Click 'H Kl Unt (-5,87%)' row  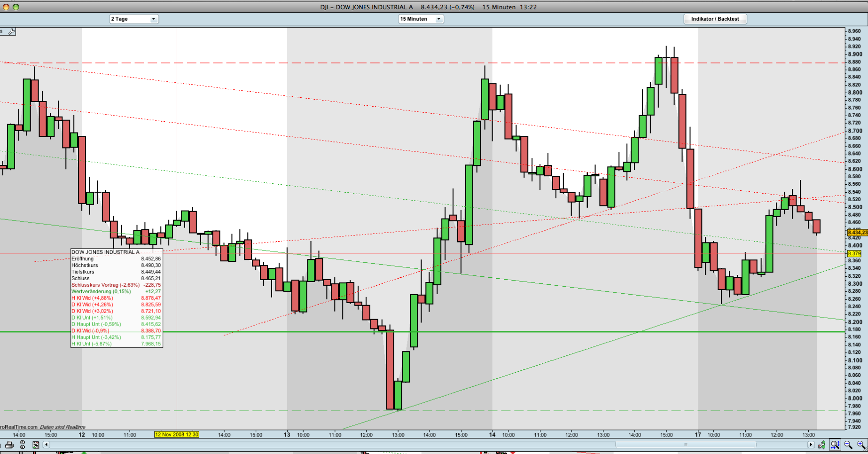[116, 344]
